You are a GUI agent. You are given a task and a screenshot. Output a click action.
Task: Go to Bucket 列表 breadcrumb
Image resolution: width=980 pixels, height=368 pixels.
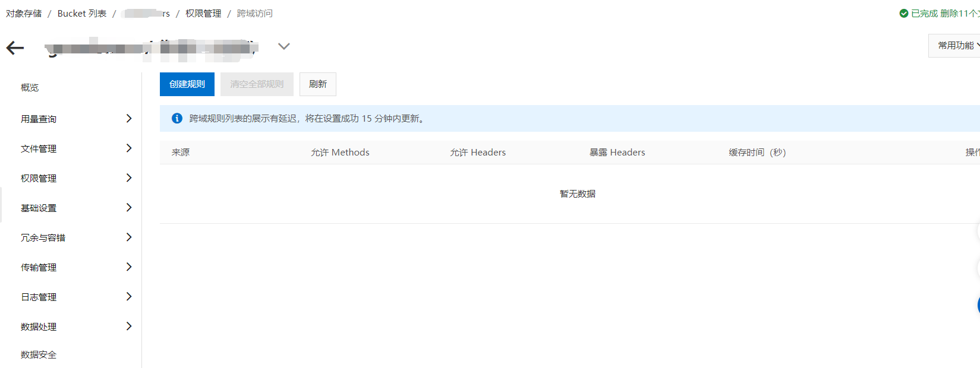[82, 13]
